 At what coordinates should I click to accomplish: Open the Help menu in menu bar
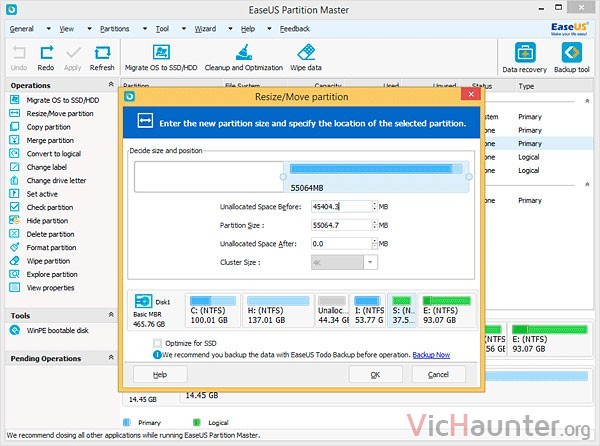point(248,29)
